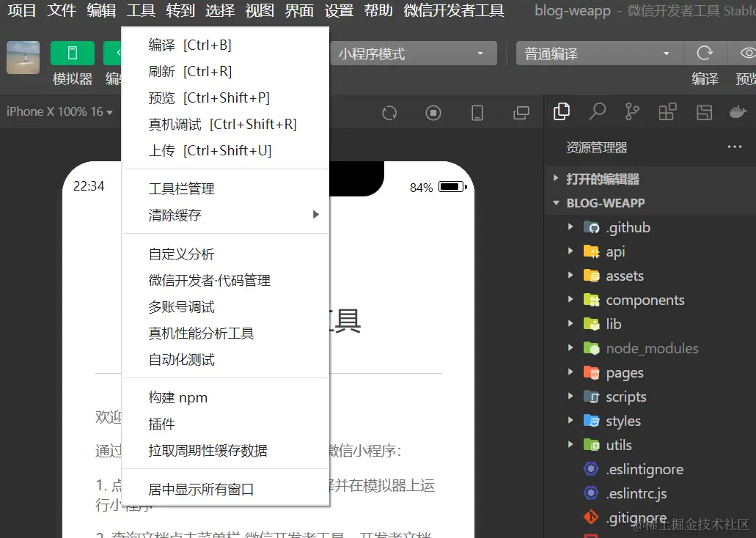
Task: Expand the api folder
Action: [650, 251]
